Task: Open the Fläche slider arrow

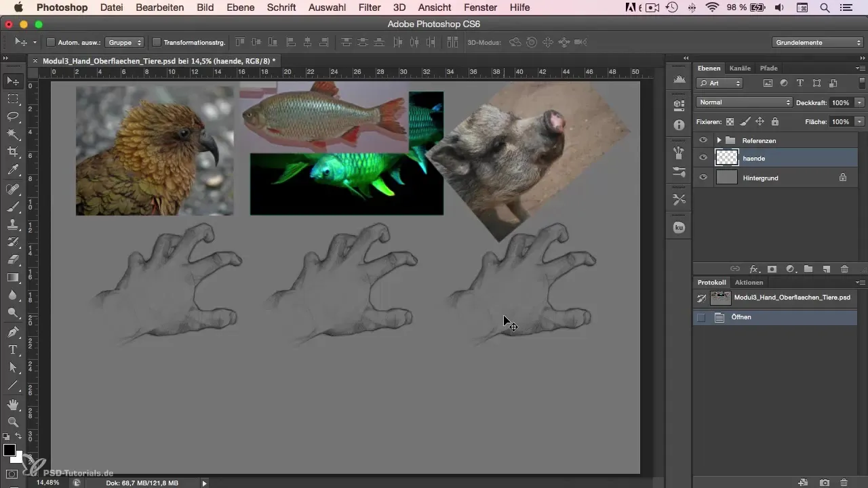Action: click(x=859, y=121)
